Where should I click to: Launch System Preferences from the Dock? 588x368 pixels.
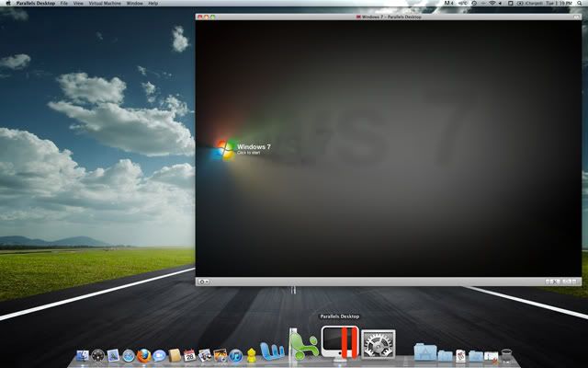coord(378,347)
